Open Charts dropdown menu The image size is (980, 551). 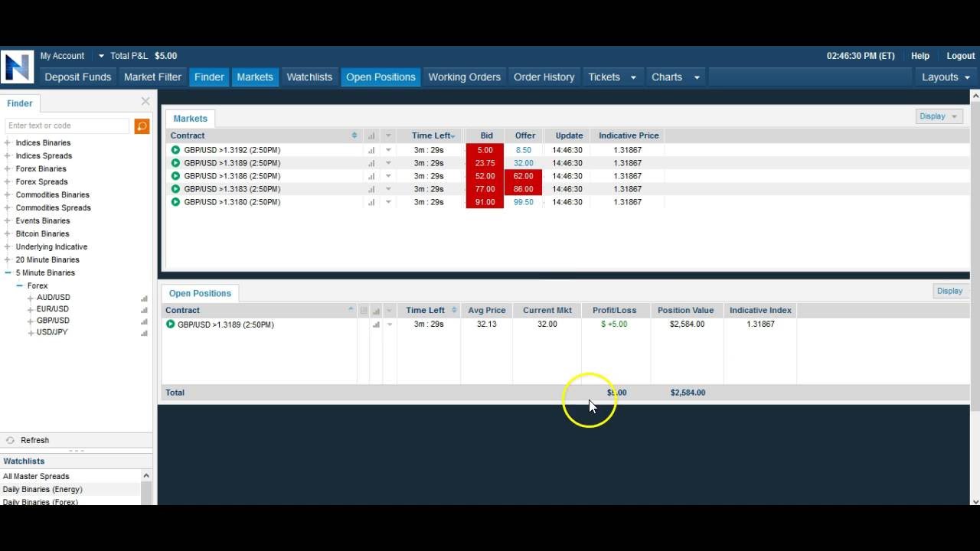[x=697, y=77]
